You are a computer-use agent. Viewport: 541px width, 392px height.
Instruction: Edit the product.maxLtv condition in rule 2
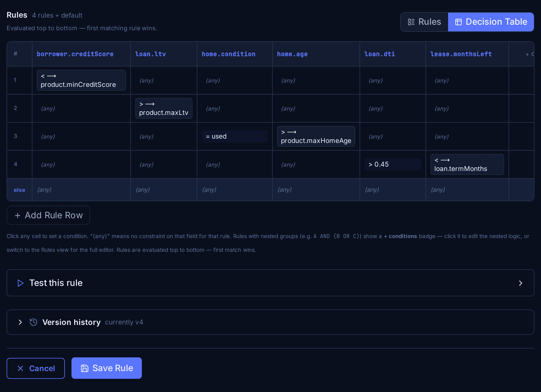(164, 108)
